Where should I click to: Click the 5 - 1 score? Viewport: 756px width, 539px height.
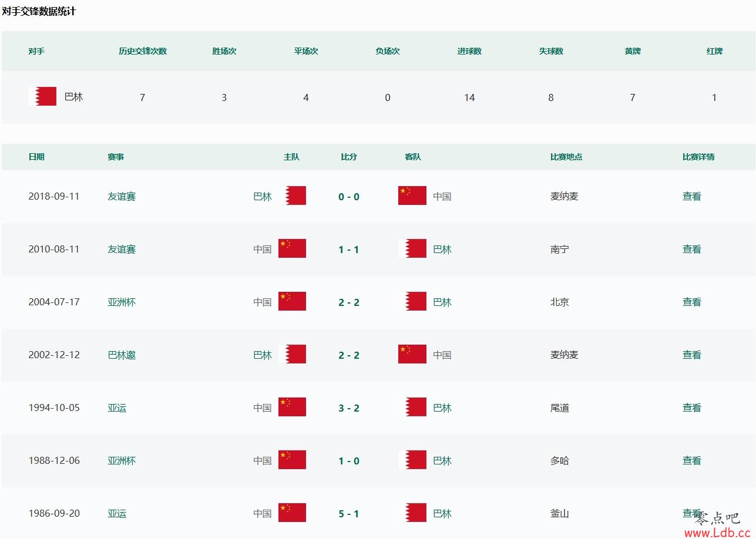pyautogui.click(x=348, y=514)
